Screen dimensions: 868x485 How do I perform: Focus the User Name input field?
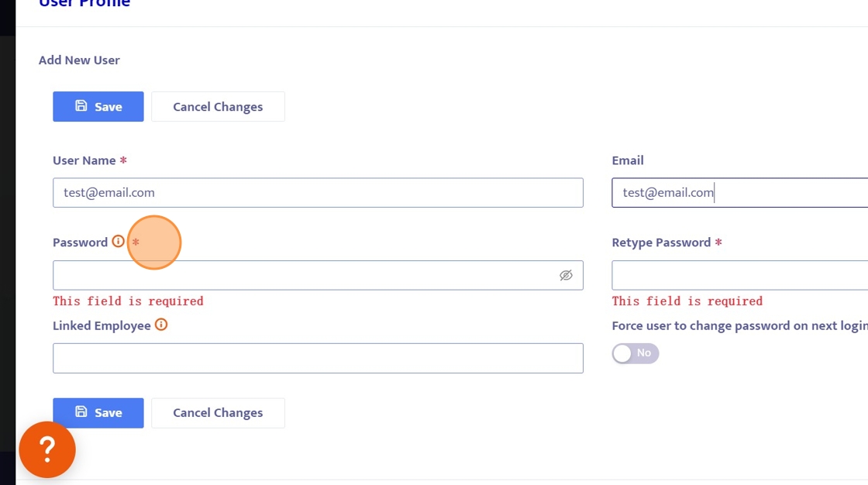318,193
